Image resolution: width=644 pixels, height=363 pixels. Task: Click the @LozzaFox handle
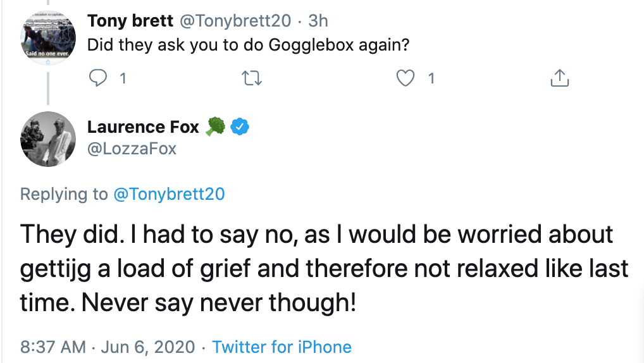[x=132, y=149]
